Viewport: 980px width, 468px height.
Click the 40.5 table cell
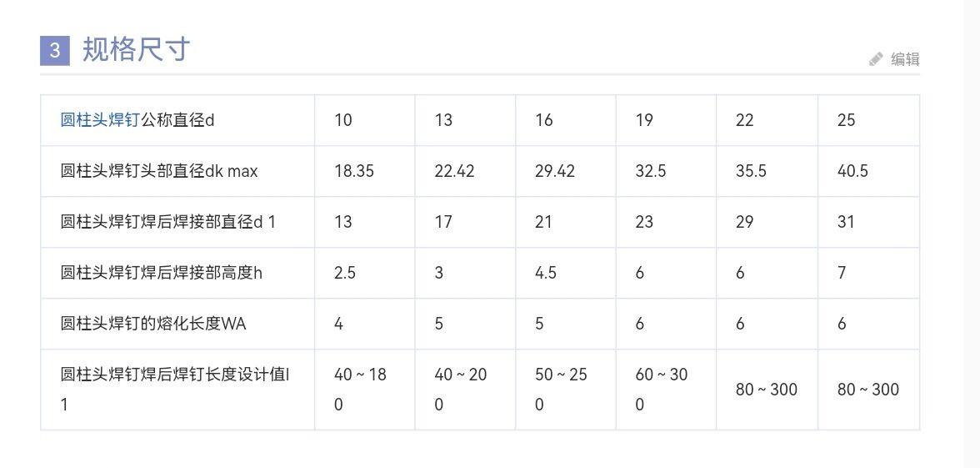852,171
